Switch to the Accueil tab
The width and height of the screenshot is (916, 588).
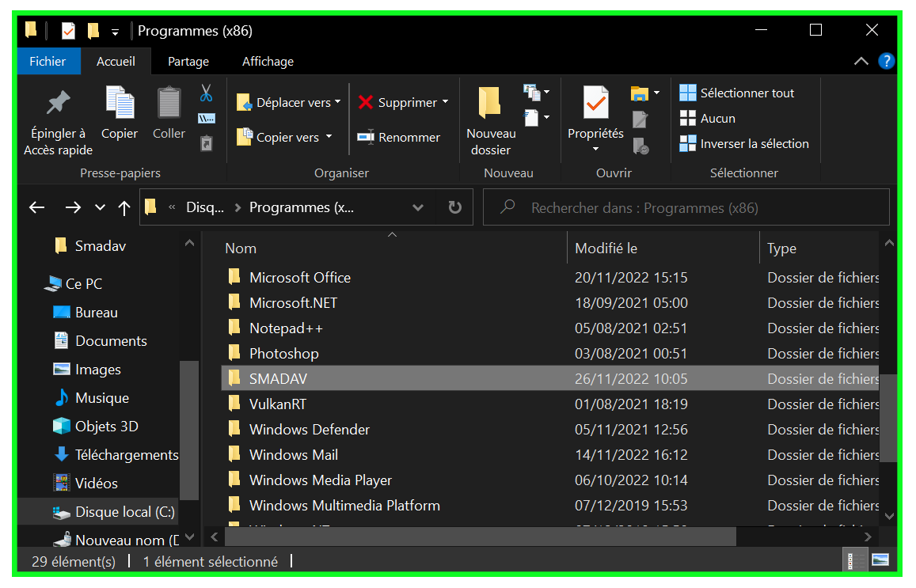pos(116,61)
